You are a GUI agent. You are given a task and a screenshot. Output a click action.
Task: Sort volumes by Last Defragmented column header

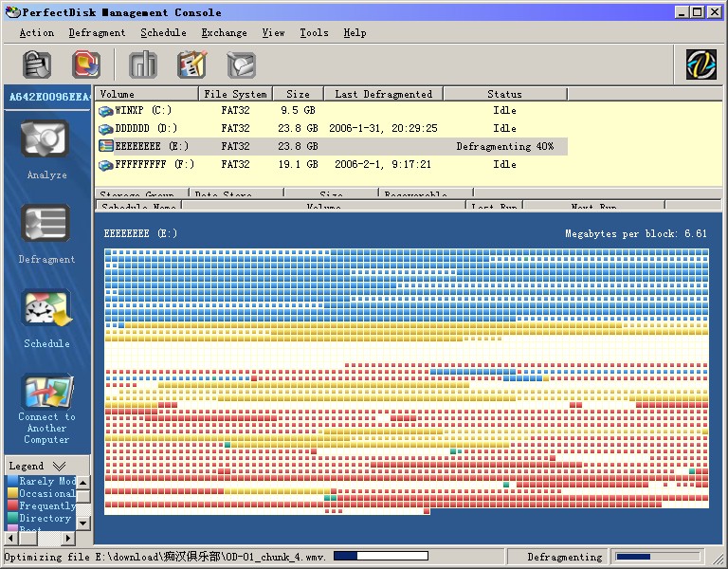click(x=383, y=94)
